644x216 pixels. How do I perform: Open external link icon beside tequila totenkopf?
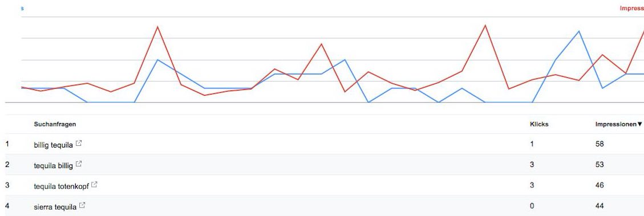coord(94,185)
